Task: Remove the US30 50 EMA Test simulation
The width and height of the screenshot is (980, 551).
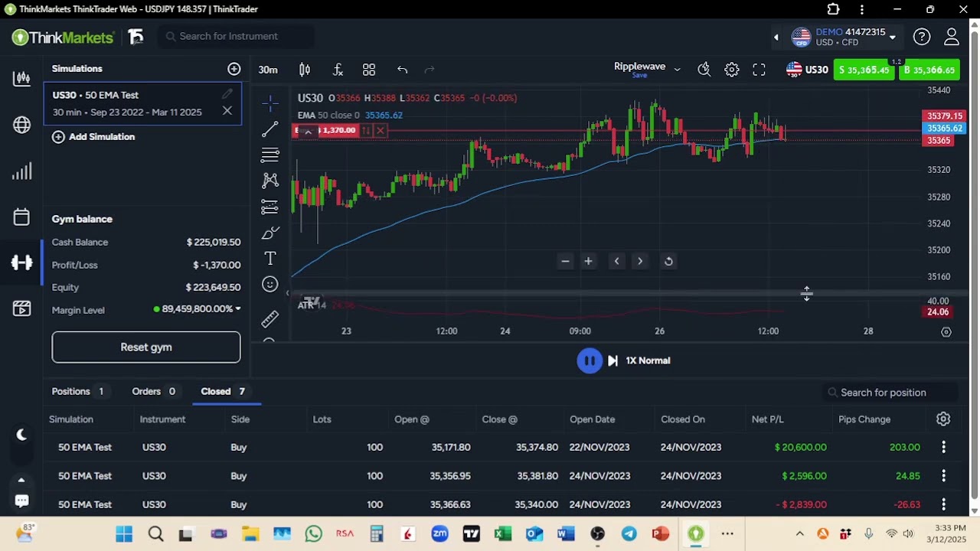Action: 227,112
